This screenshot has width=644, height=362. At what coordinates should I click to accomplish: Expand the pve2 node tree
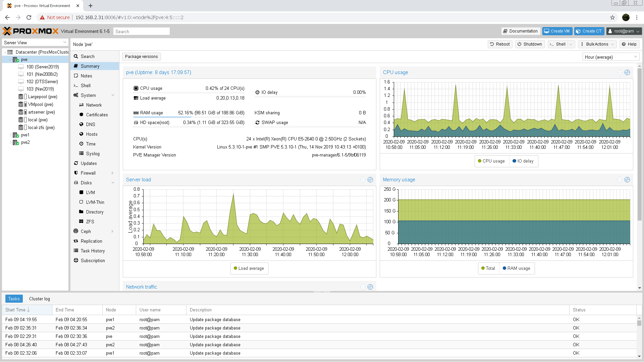pos(10,142)
